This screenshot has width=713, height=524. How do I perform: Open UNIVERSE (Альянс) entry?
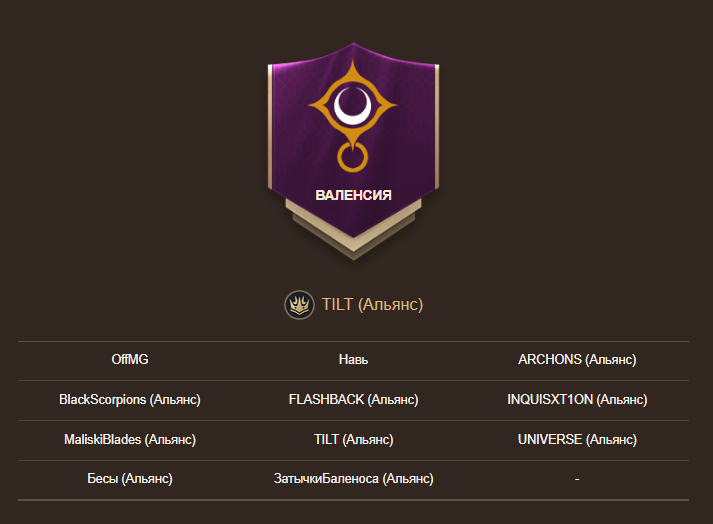coord(577,439)
